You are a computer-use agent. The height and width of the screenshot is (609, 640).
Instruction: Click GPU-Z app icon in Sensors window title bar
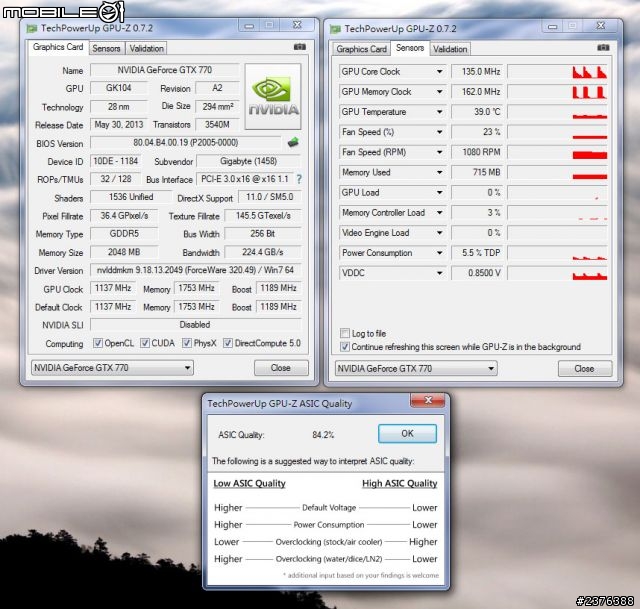(x=335, y=29)
